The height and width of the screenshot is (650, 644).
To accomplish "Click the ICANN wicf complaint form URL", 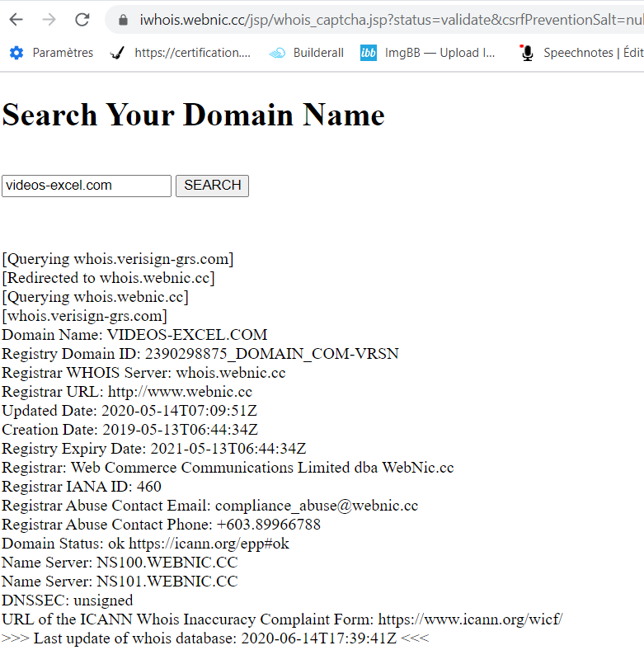I will coord(470,619).
